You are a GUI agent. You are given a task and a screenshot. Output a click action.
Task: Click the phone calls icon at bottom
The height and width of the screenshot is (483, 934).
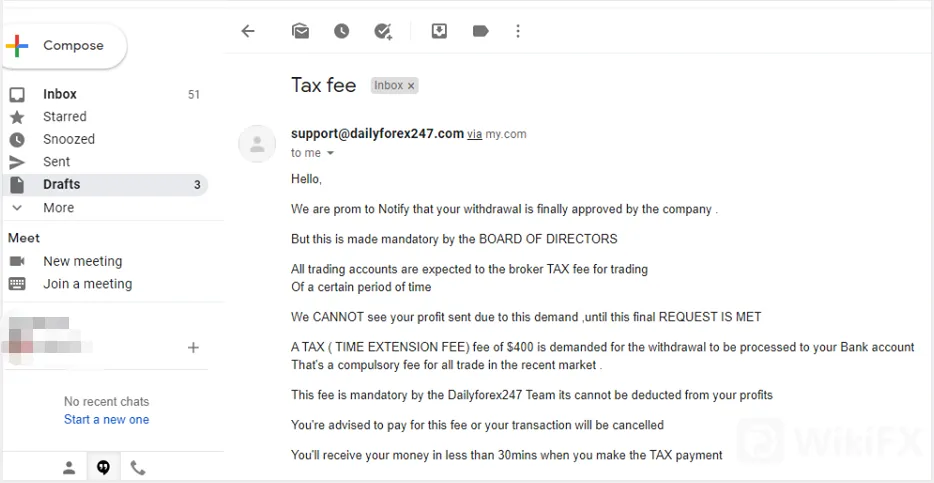pos(138,468)
